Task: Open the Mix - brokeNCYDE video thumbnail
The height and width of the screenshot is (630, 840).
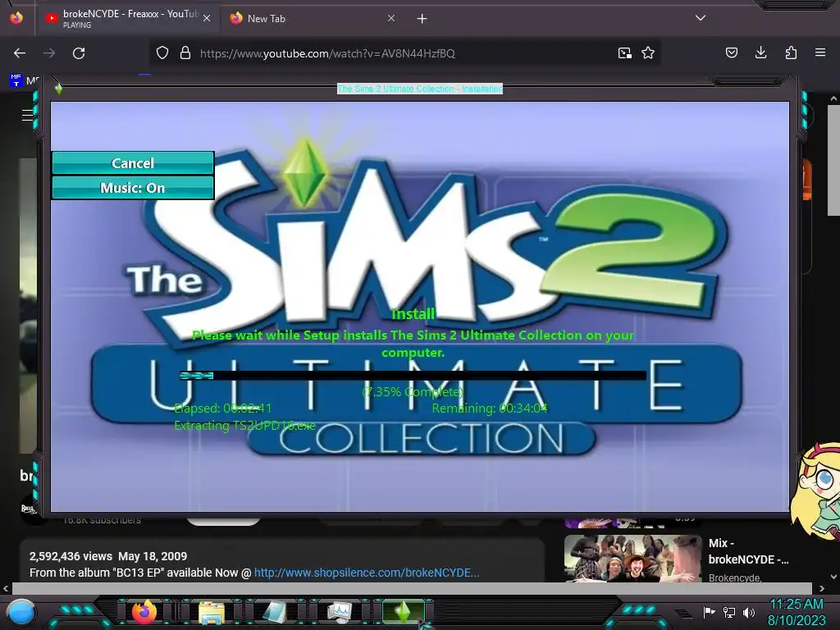Action: (x=632, y=559)
